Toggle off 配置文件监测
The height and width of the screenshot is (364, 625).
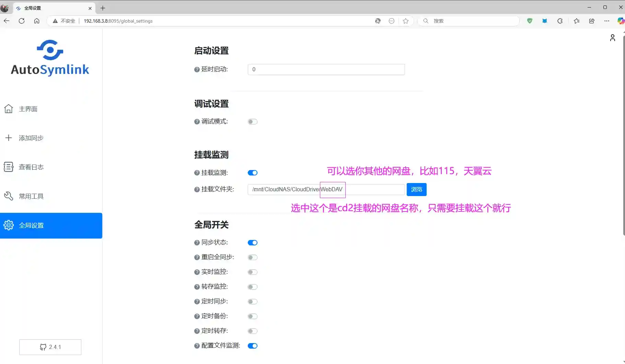click(252, 345)
